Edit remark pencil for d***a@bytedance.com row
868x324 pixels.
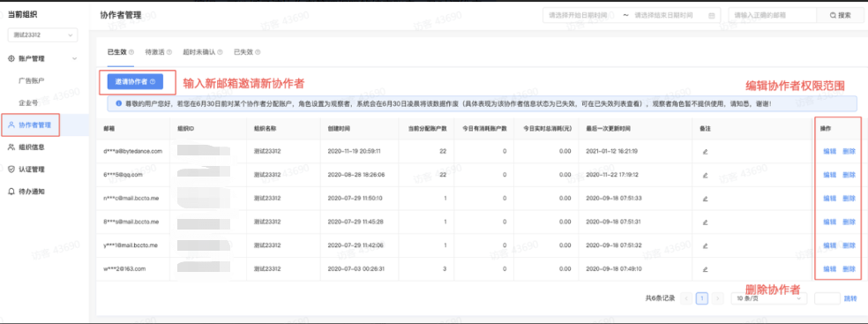point(705,151)
